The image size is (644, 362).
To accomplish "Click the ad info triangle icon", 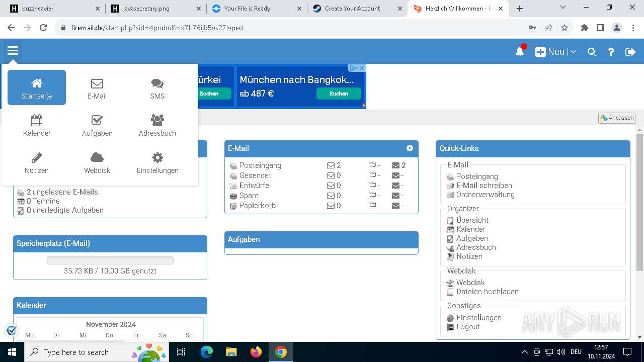I will coord(354,68).
